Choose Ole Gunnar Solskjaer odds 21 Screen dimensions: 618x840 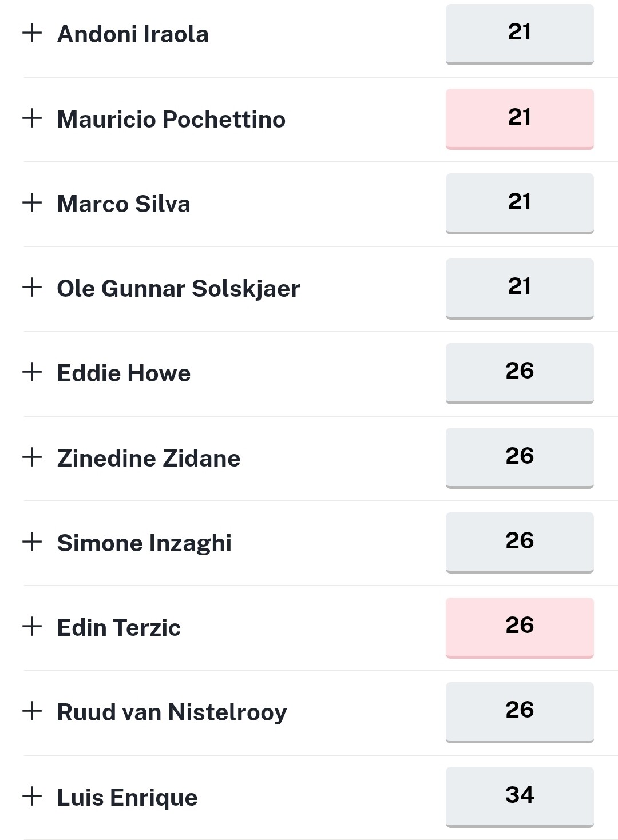coord(520,288)
